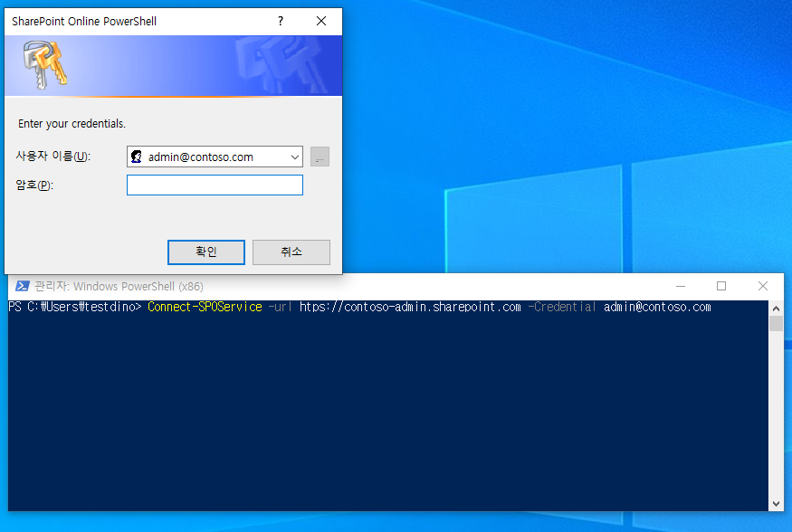792x532 pixels.
Task: Minimize the Windows PowerShell window
Action: (x=681, y=286)
